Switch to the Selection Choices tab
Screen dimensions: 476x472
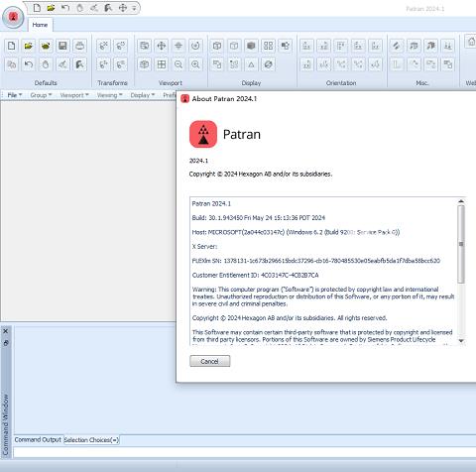[x=91, y=440]
